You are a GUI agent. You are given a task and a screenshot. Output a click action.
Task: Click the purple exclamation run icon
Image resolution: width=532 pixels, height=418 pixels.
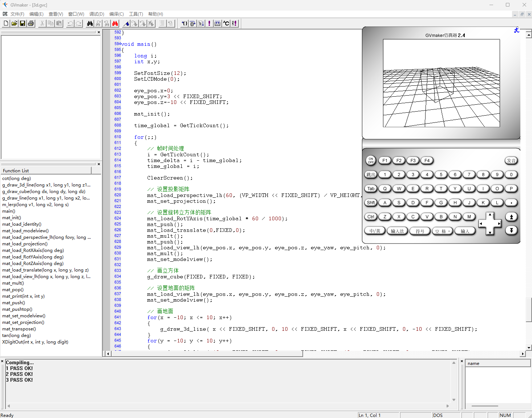tap(209, 24)
